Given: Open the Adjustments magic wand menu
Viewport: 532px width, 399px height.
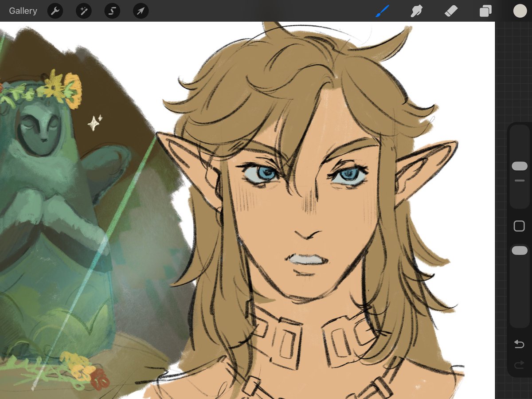Looking at the screenshot, I should tap(83, 11).
